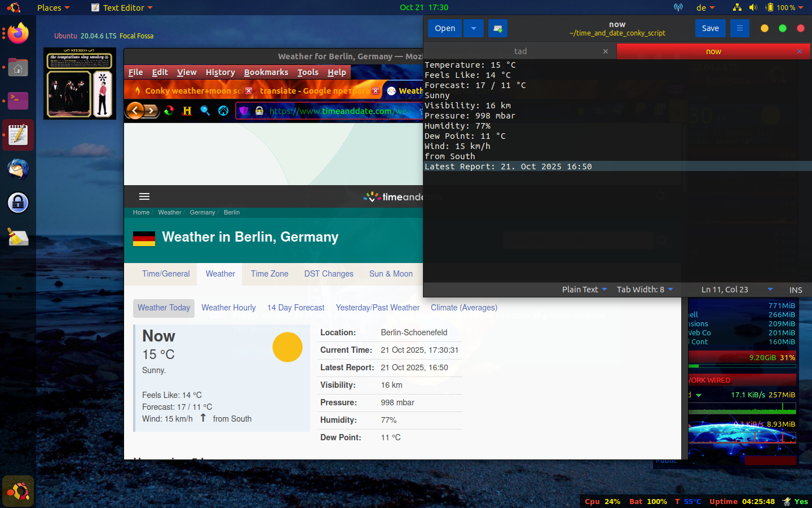Open the Firefox Tools menu
The width and height of the screenshot is (812, 508).
pyautogui.click(x=308, y=72)
